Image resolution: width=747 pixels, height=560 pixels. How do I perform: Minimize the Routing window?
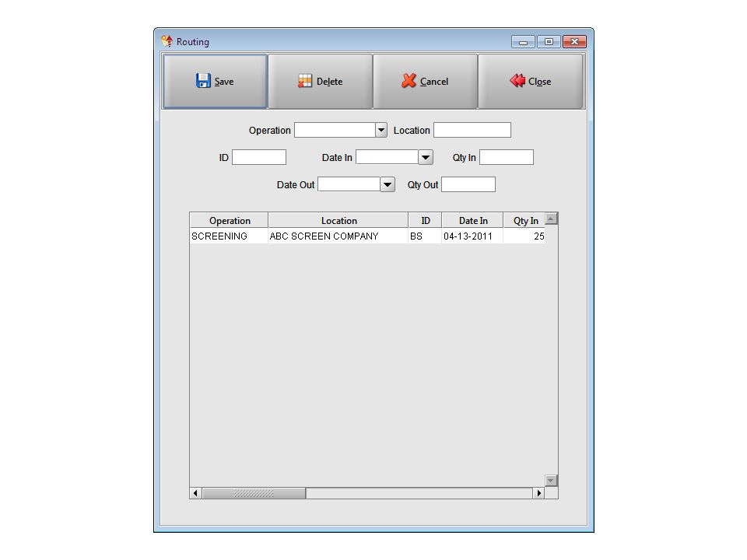point(523,42)
